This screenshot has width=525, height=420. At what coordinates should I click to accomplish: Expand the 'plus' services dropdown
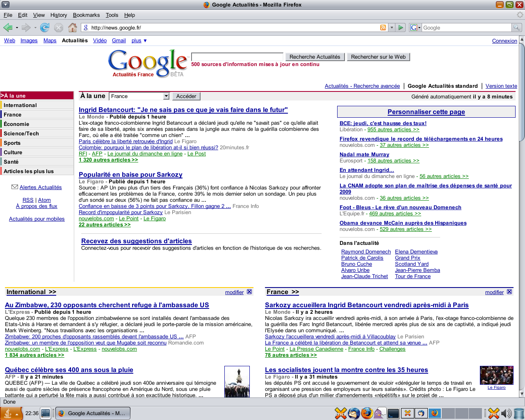[139, 41]
